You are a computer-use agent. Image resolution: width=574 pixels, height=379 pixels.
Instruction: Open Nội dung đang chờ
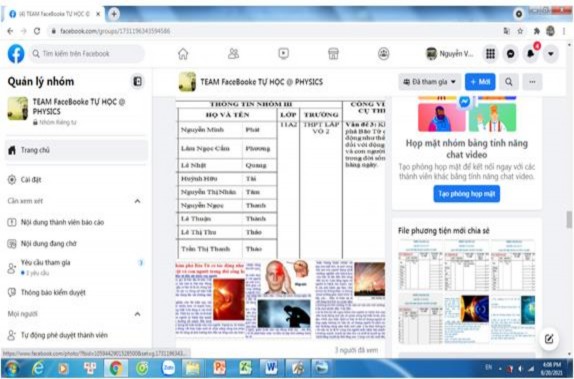77,244
